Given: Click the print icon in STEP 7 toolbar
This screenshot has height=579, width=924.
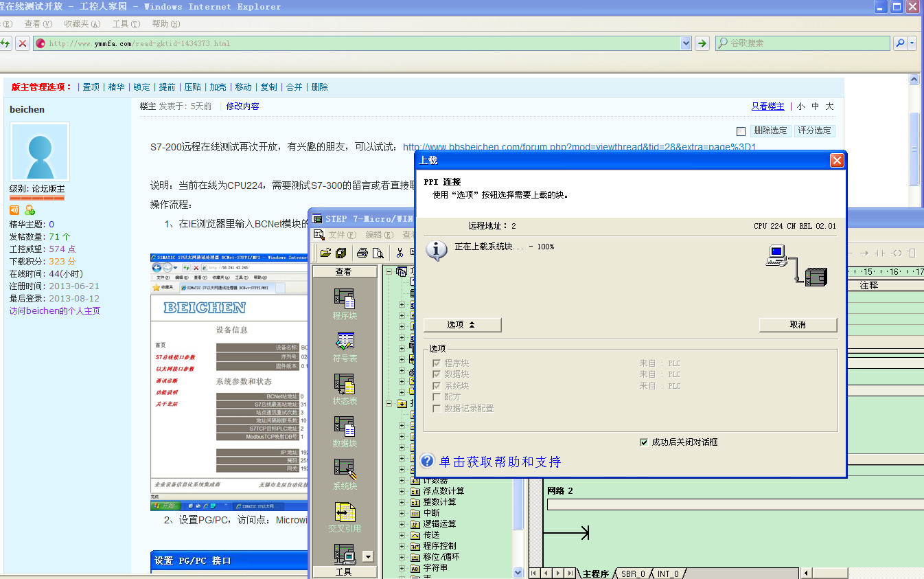Looking at the screenshot, I should pos(362,253).
